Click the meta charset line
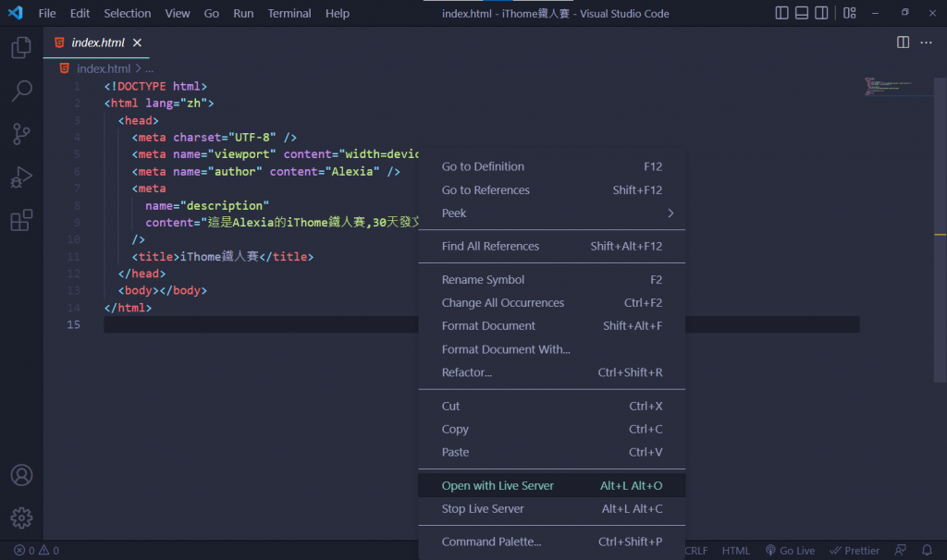This screenshot has width=947, height=560. click(215, 138)
